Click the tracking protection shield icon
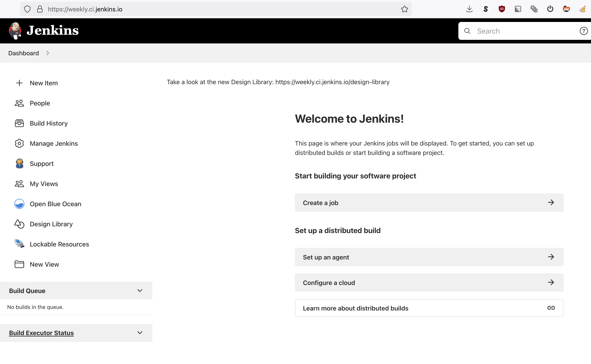The image size is (591, 364). coord(28,9)
